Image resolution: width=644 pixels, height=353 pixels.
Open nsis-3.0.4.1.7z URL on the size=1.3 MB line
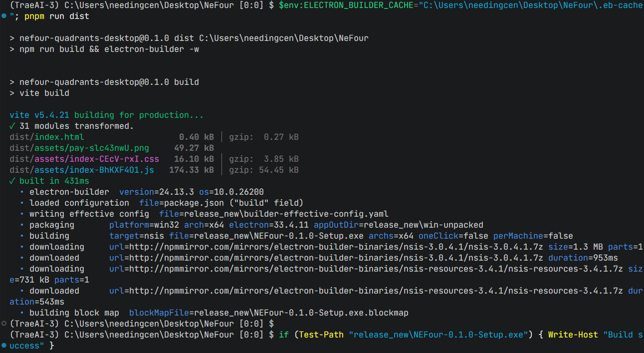click(326, 247)
